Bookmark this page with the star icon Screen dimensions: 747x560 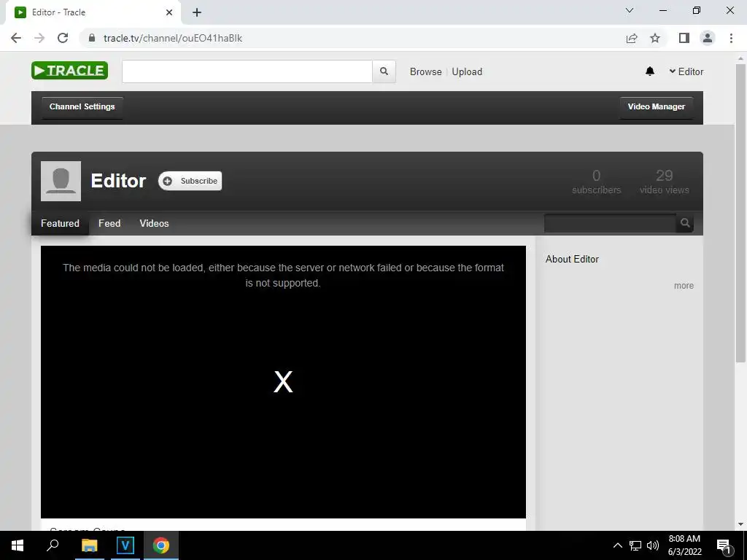pos(655,38)
